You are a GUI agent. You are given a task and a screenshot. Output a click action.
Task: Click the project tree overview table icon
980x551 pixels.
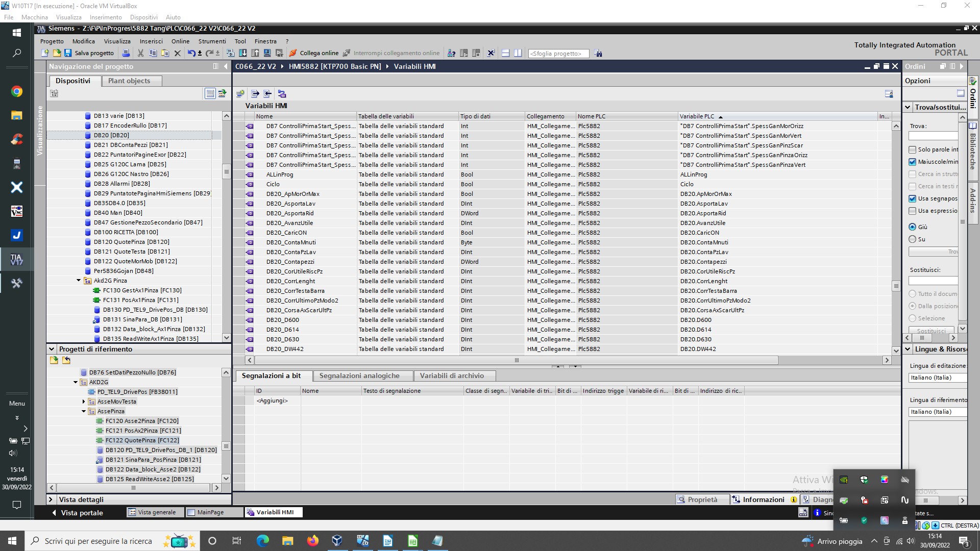(x=210, y=93)
